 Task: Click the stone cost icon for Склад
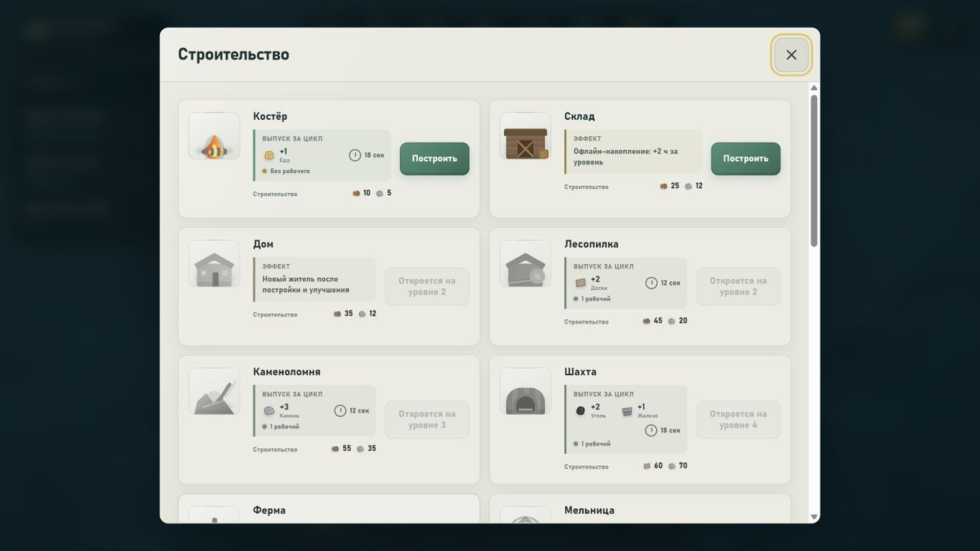coord(688,186)
